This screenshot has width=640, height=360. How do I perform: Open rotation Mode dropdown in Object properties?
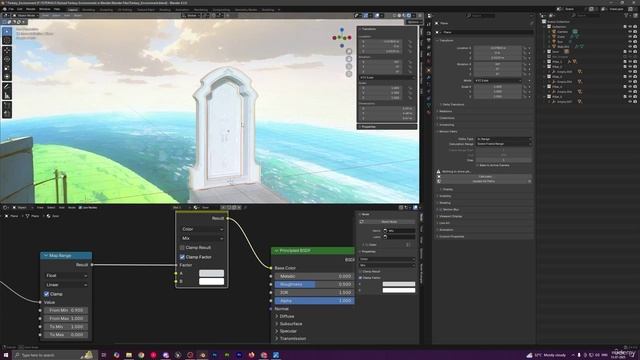(x=498, y=80)
